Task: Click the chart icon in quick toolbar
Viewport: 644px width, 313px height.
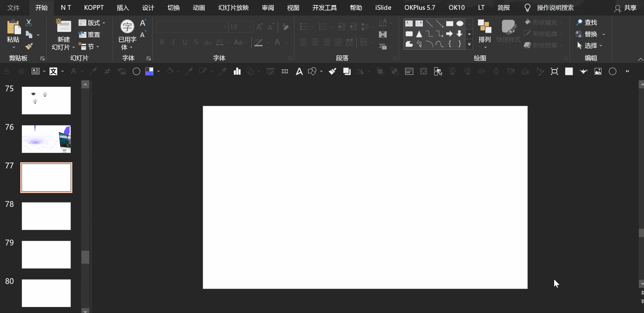Action: 237,71
